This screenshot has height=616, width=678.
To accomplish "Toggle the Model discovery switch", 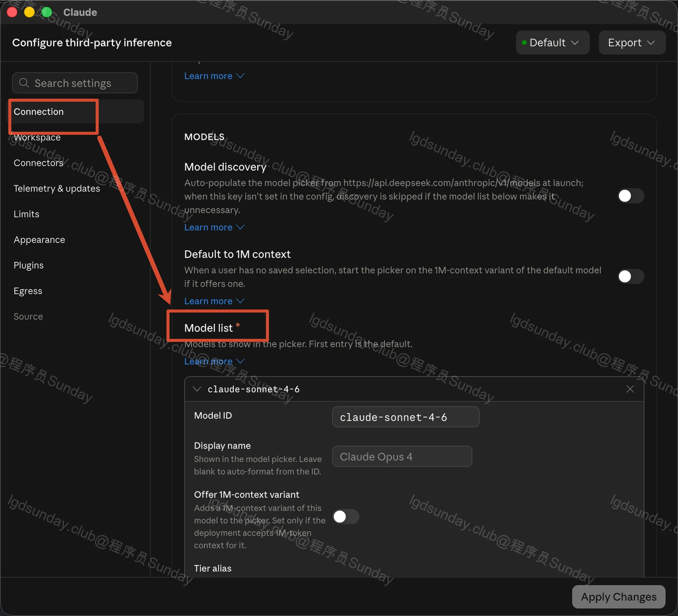I will [631, 196].
